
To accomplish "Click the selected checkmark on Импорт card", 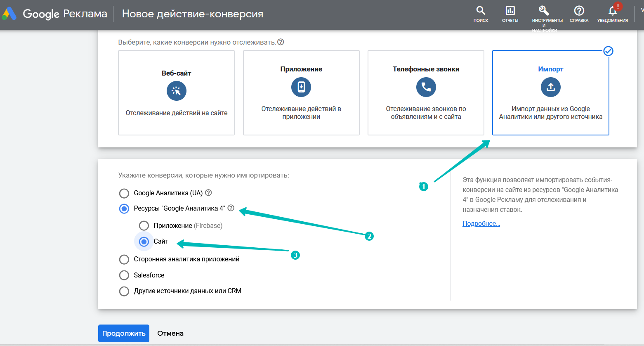I will pos(608,51).
